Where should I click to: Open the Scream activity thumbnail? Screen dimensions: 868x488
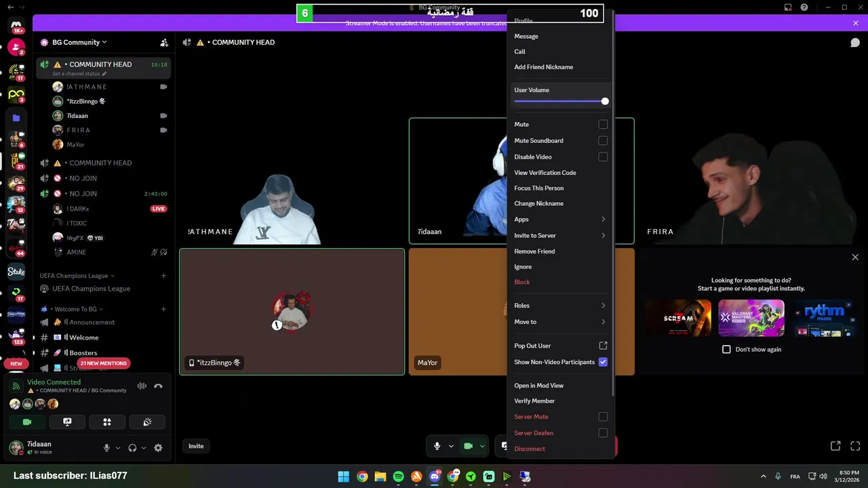[678, 318]
